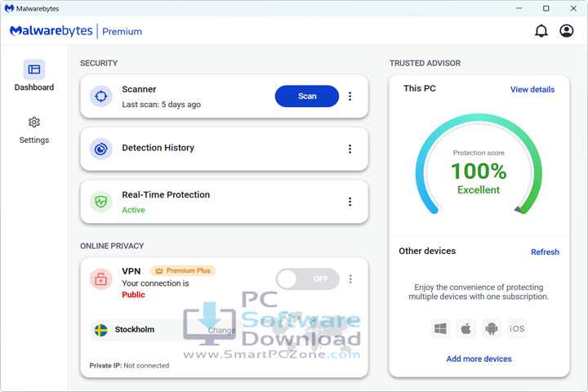
Task: Select the iOS device icon
Action: 517,329
